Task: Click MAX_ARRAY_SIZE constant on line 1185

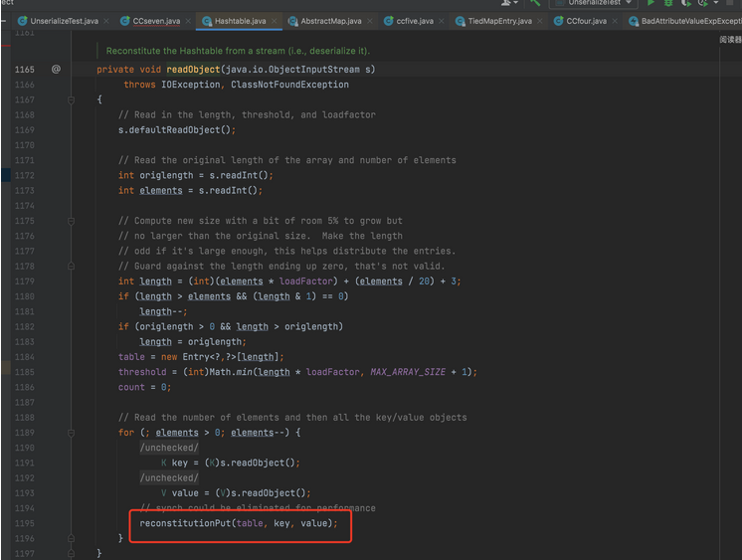Action: pos(408,372)
